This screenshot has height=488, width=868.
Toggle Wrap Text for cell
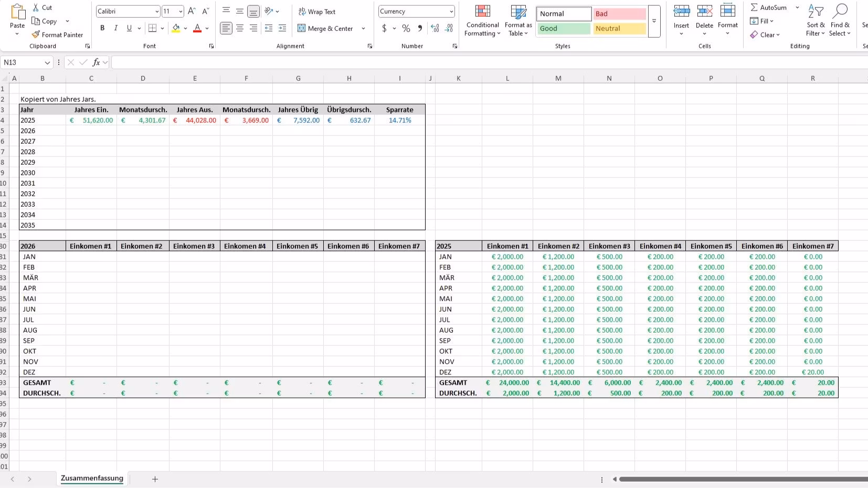tap(317, 12)
